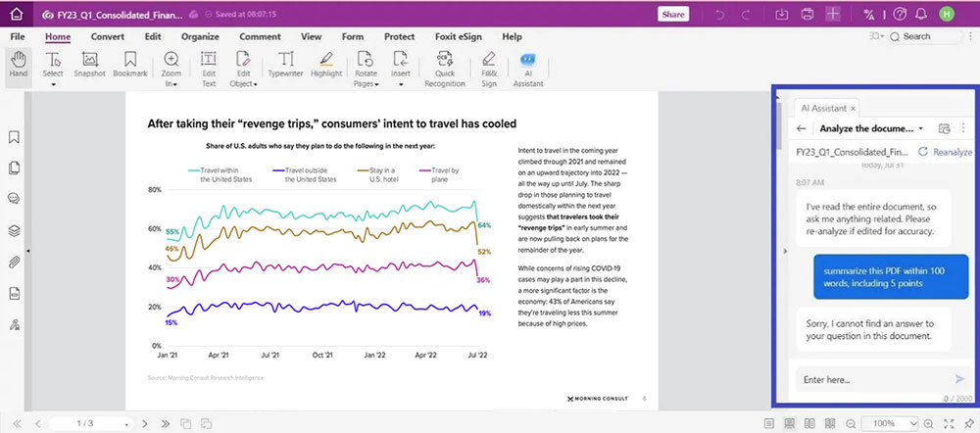
Task: Go to the next page arrow
Action: point(142,423)
